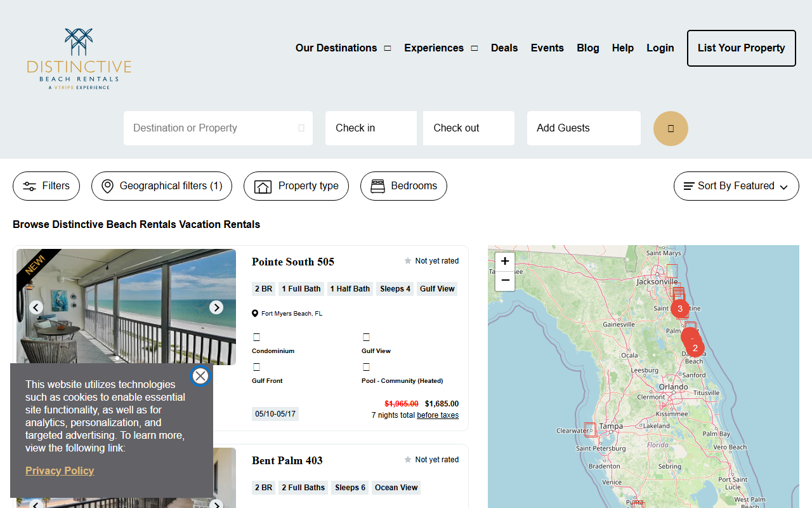Click the Gulf View tag badge

tap(437, 289)
